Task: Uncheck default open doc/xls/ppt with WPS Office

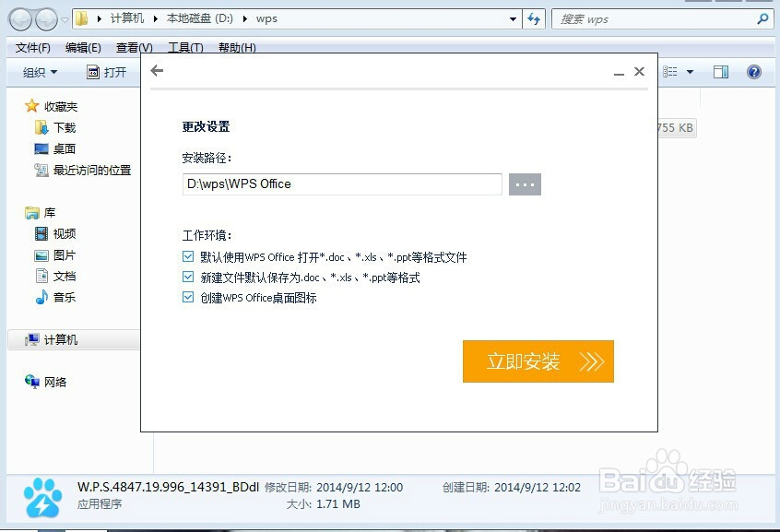Action: [x=188, y=257]
